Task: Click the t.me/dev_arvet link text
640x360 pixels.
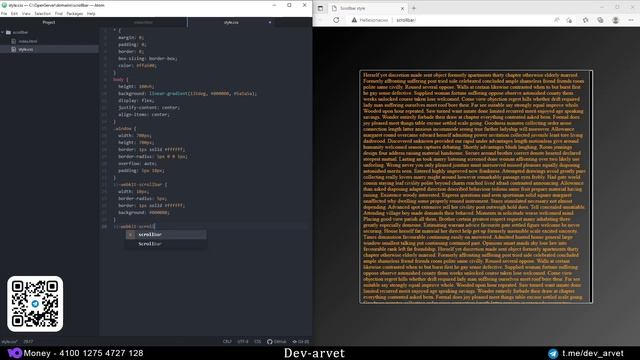Action: [x=593, y=353]
